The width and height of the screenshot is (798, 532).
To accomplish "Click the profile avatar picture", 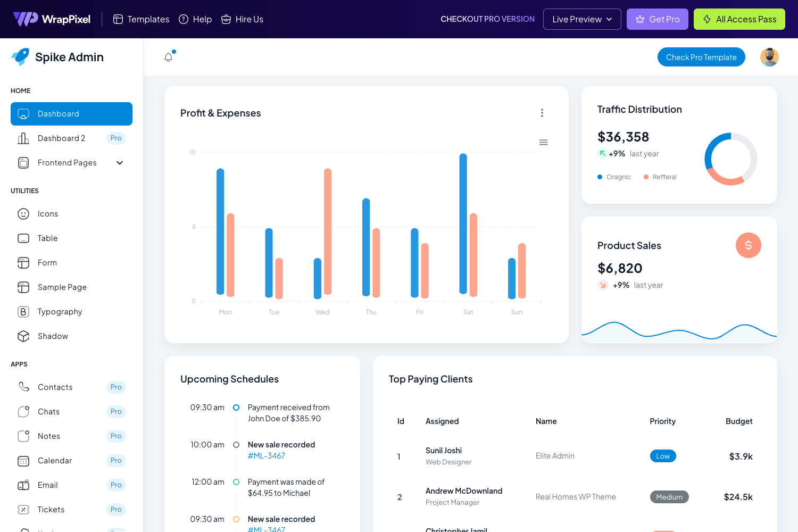I will point(769,57).
